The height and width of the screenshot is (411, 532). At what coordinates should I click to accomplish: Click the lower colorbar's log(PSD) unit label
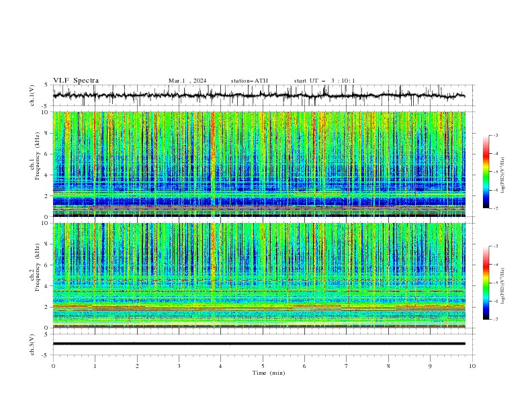[502, 286]
